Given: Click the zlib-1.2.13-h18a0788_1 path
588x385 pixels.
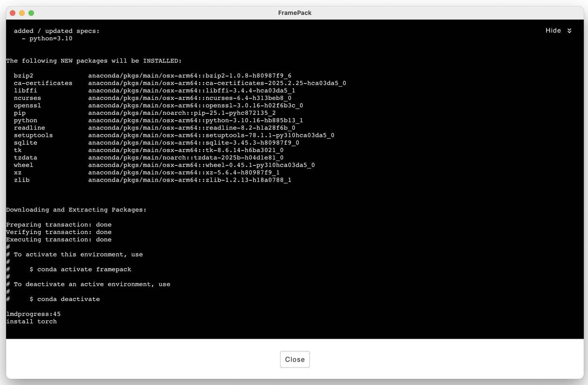Looking at the screenshot, I should pos(190,180).
